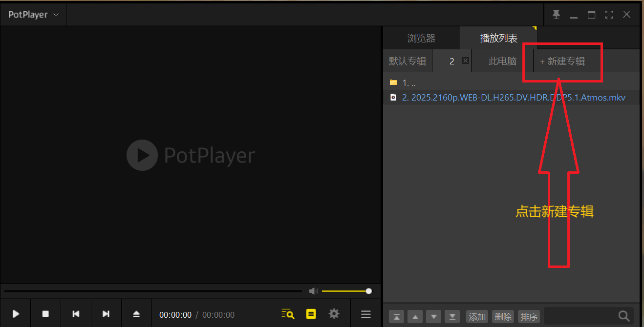Skip to the next track
644x327 pixels.
click(106, 314)
